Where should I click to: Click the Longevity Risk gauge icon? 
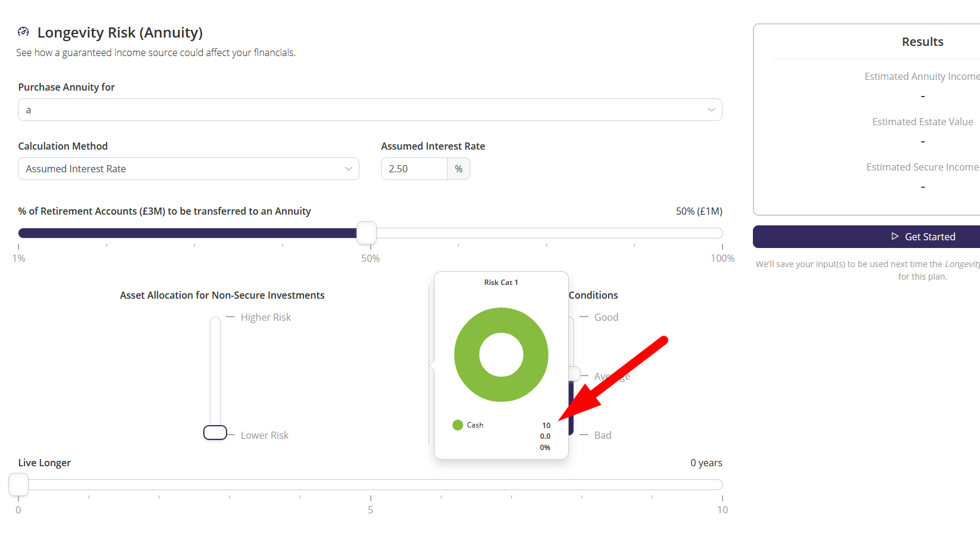[23, 32]
